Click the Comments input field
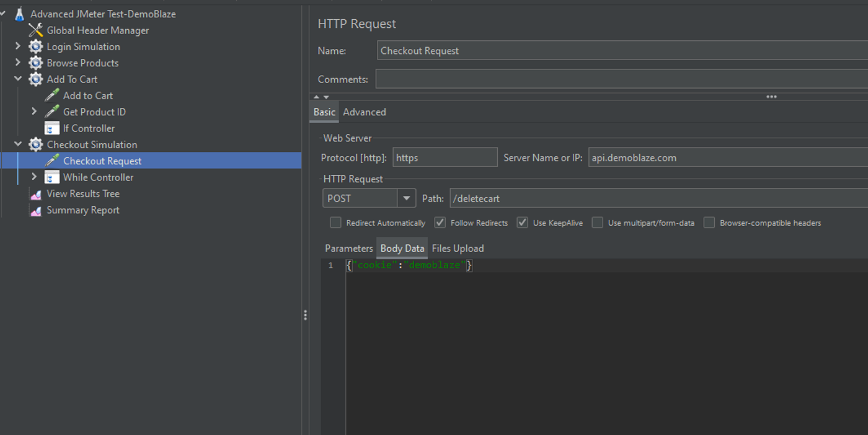Screen dimensions: 868x435 point(622,79)
